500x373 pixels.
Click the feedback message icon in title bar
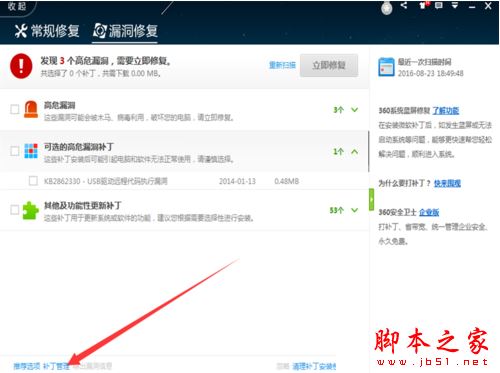coord(439,6)
